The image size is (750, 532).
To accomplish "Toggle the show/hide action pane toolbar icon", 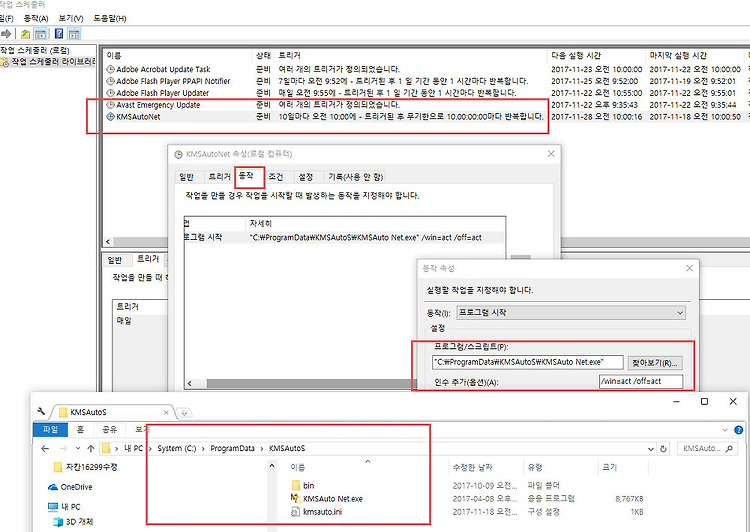I will pyautogui.click(x=74, y=34).
